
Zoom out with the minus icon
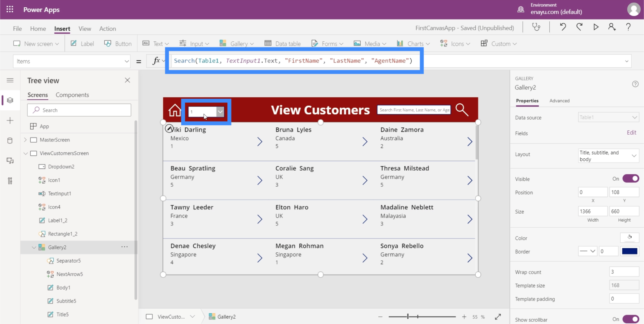tap(380, 317)
